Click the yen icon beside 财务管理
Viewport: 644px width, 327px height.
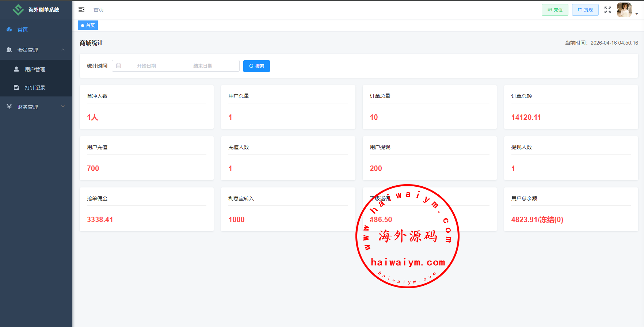9,107
